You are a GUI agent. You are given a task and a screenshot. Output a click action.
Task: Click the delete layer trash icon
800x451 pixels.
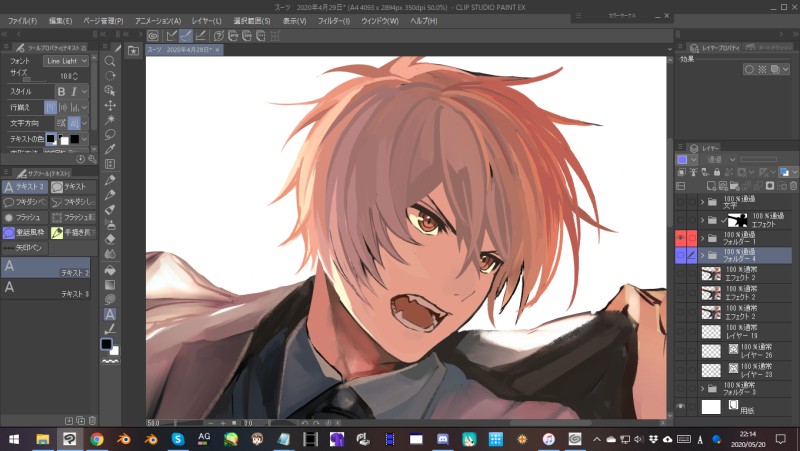[793, 186]
